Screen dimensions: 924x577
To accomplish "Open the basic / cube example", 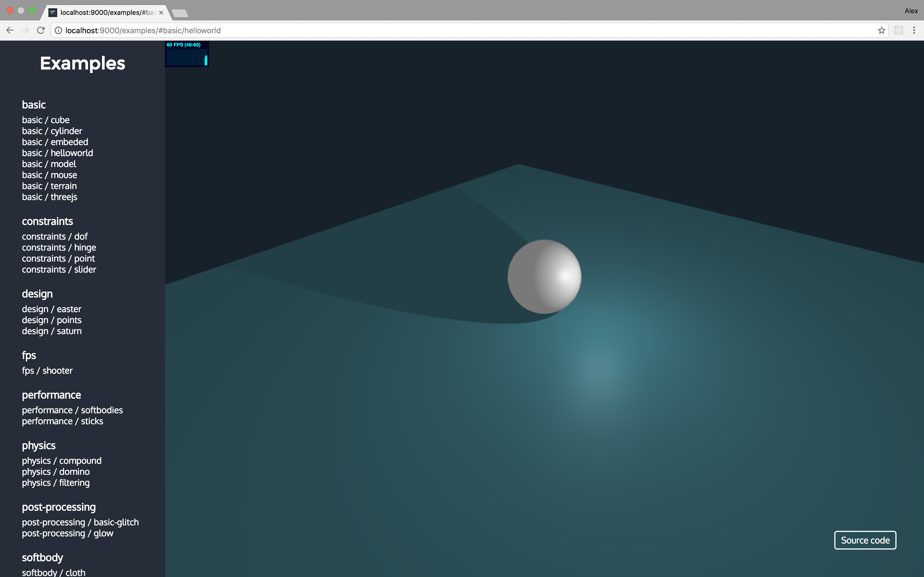I will [x=46, y=120].
